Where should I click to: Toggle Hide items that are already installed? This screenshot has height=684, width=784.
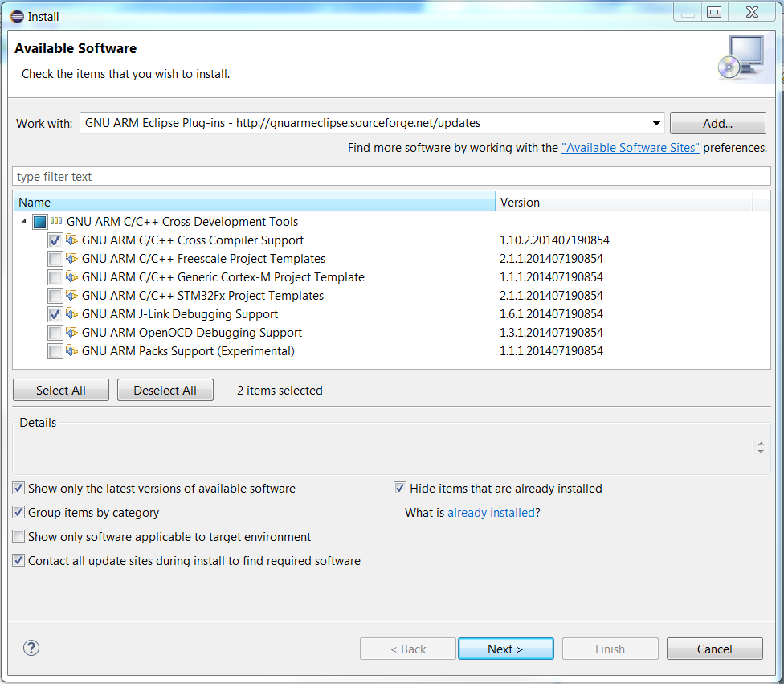[x=399, y=488]
